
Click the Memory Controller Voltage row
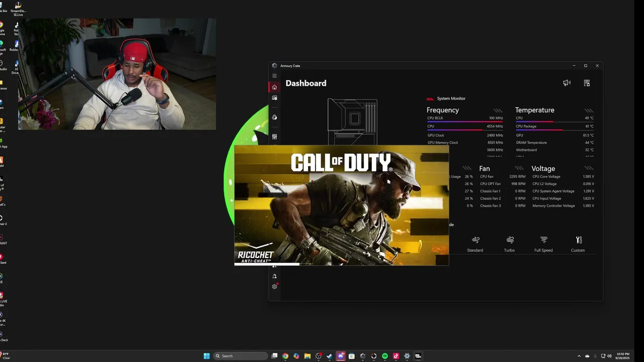563,206
